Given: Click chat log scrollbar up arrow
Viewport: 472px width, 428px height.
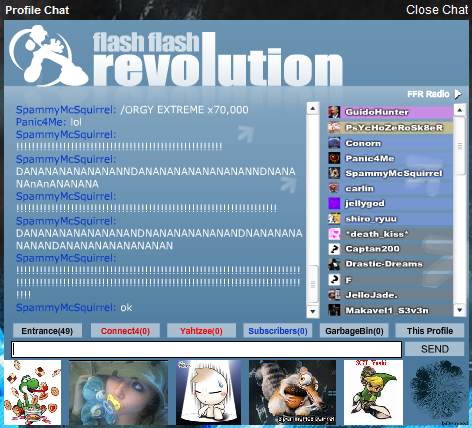Looking at the screenshot, I should coord(313,108).
